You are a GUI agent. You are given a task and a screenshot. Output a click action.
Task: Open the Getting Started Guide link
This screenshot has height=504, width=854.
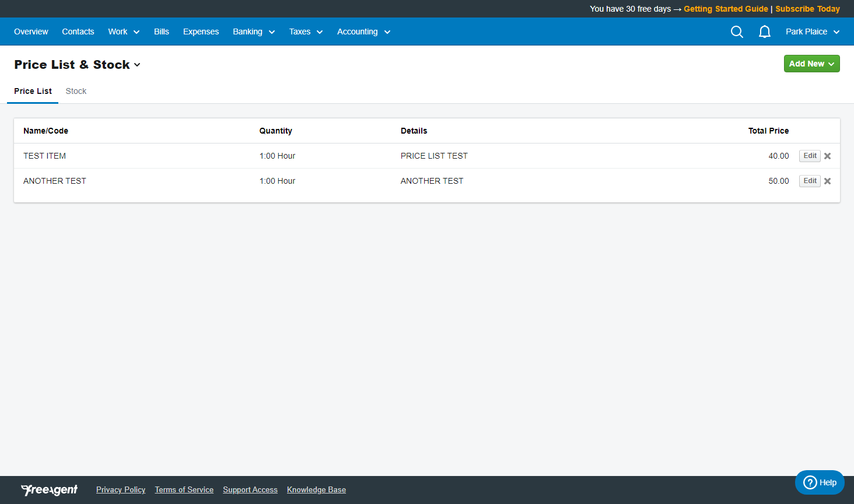coord(726,9)
